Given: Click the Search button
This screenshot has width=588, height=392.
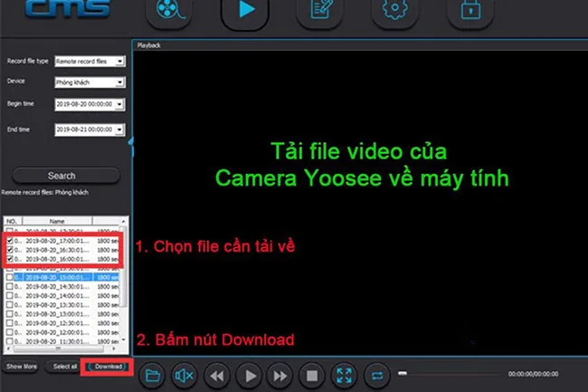Looking at the screenshot, I should [x=66, y=176].
